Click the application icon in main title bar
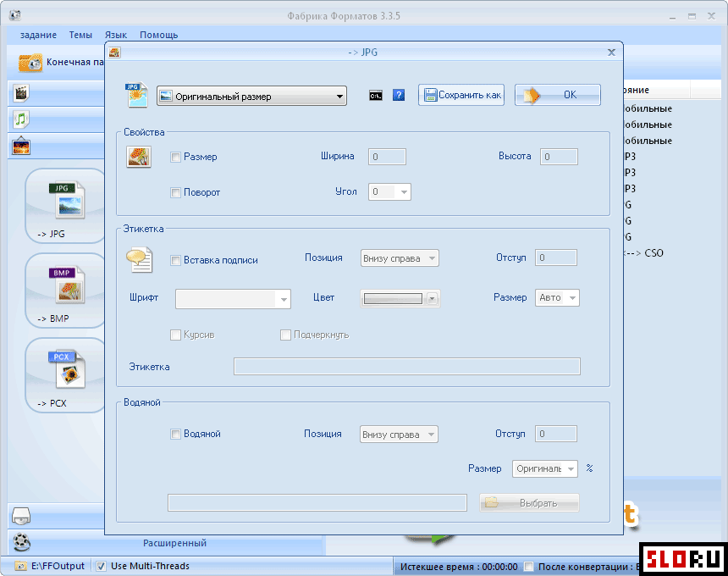This screenshot has height=576, width=728. coord(15,15)
